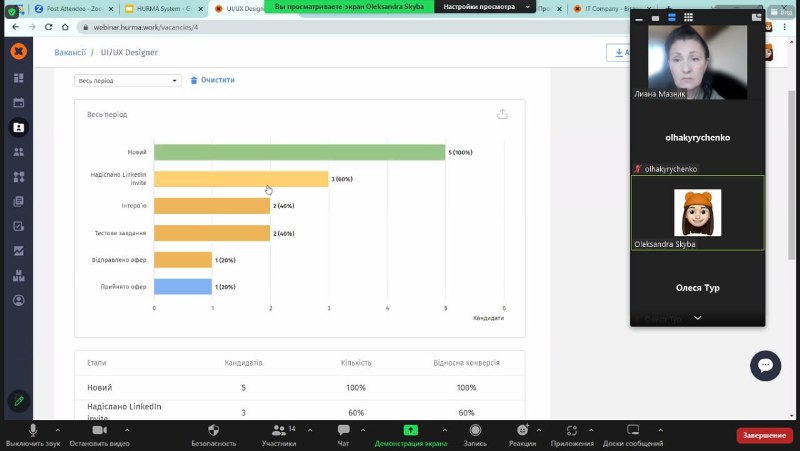Expand reactions options arrow
Image resolution: width=800 pixels, height=451 pixels.
(x=539, y=430)
